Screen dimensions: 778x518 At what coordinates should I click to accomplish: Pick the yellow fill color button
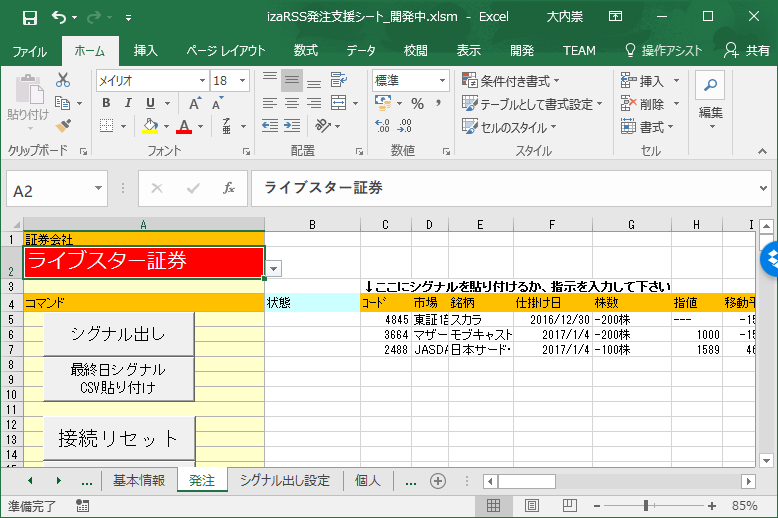coord(150,126)
